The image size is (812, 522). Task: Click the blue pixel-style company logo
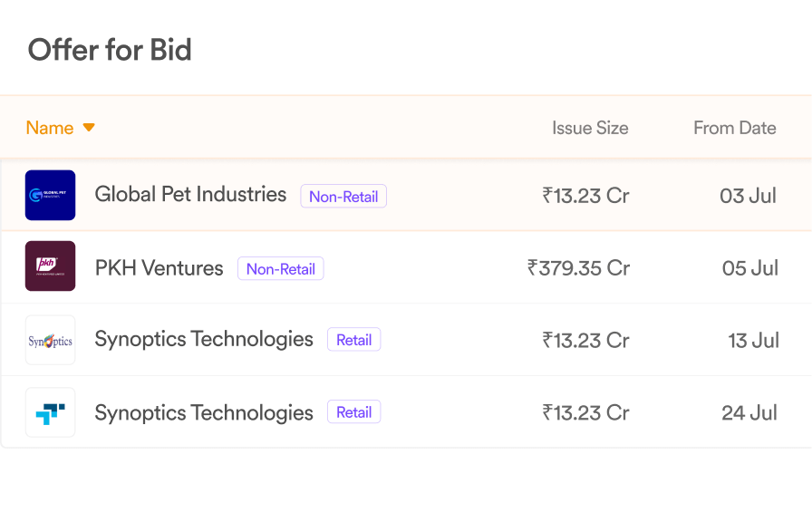(50, 412)
